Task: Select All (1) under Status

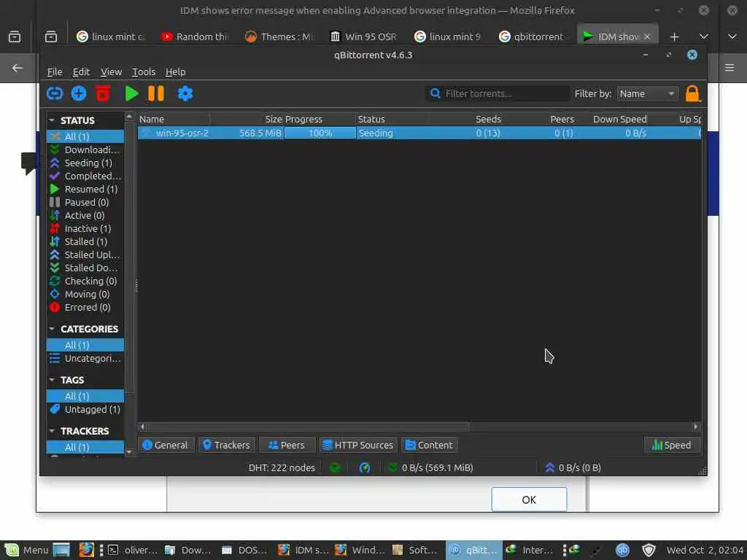Action: 85,136
